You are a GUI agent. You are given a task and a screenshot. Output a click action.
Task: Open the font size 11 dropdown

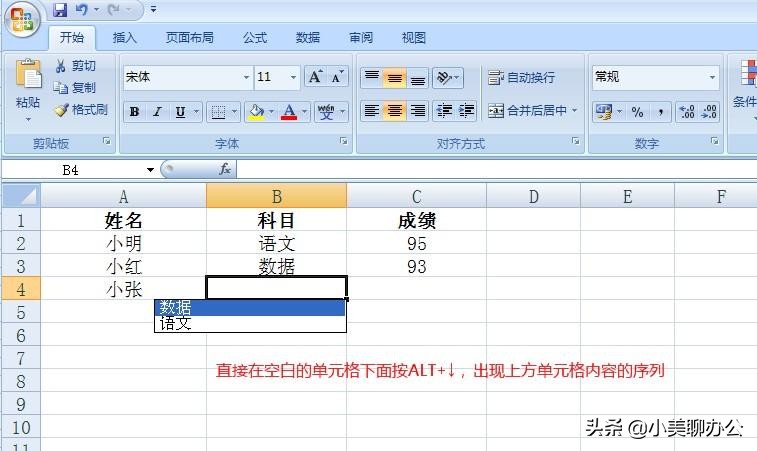click(293, 77)
